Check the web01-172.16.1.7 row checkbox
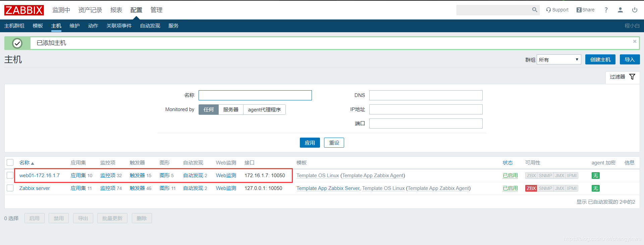Image resolution: width=644 pixels, height=245 pixels. click(10, 175)
